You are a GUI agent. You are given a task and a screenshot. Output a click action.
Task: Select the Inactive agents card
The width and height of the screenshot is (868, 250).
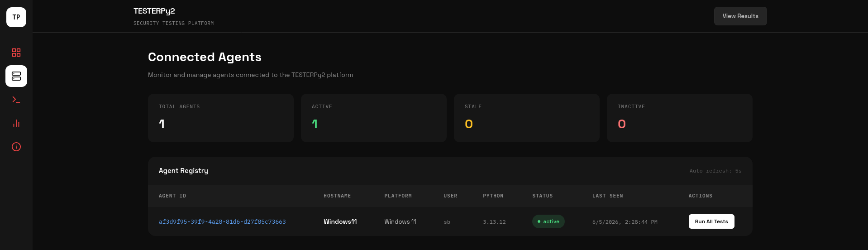(680, 118)
